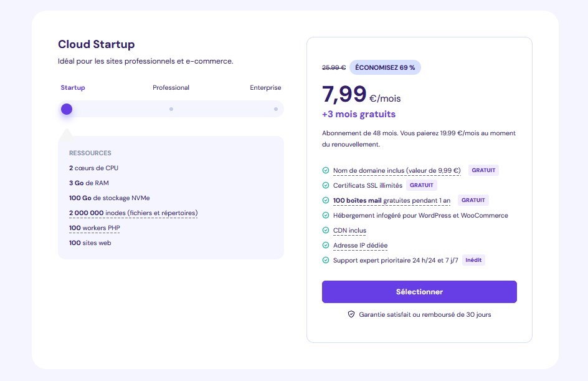Image resolution: width=588 pixels, height=381 pixels.
Task: Click the Cloud Startup heading
Action: click(x=97, y=44)
